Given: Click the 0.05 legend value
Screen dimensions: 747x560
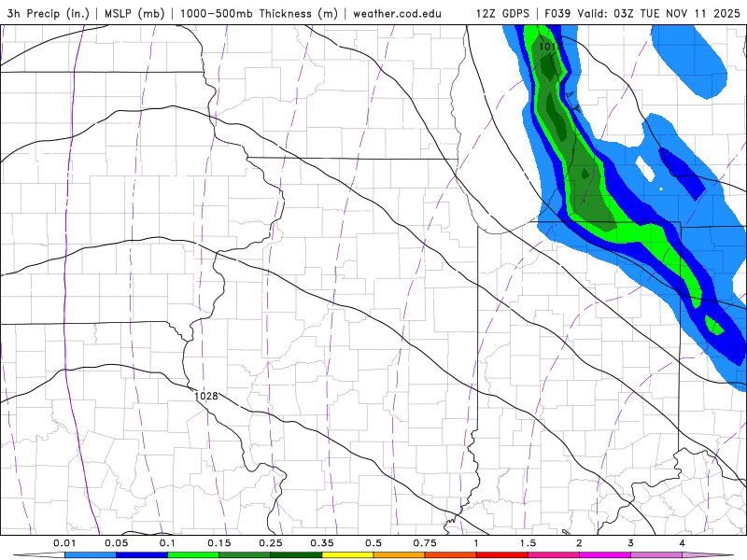Looking at the screenshot, I should (x=116, y=543).
